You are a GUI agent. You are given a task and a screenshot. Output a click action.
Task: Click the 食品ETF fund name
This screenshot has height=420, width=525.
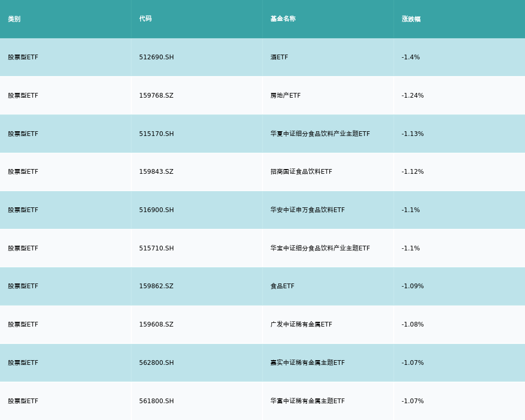click(x=282, y=286)
